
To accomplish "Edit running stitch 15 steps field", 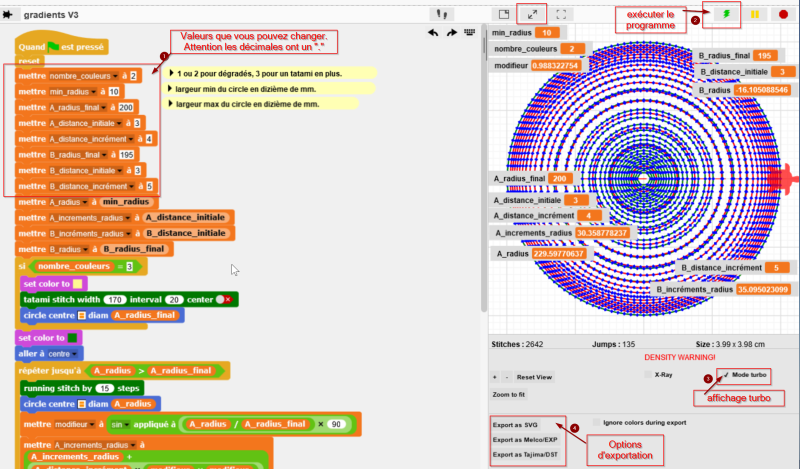I will tap(104, 388).
